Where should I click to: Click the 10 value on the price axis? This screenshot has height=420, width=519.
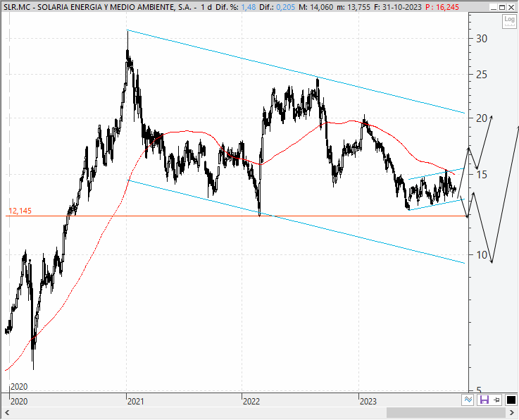(482, 254)
